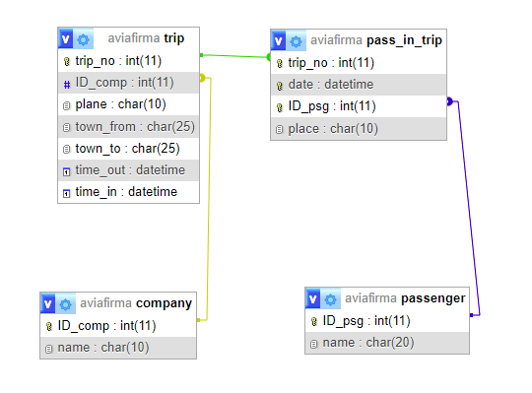Viewport: 532px width, 393px height.
Task: Toggle the pass_in_trip table's V collapse icon
Action: pos(278,40)
